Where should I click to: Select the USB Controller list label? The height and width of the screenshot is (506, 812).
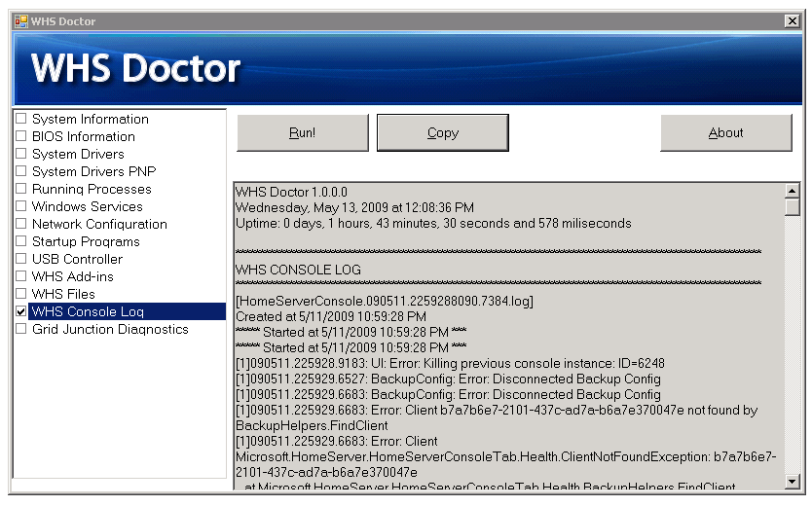(x=77, y=259)
